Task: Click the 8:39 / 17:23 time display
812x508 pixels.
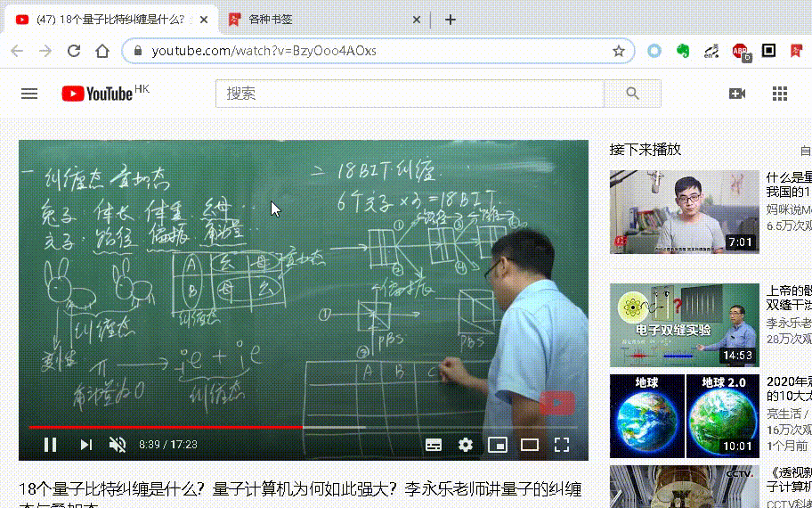Action: click(x=168, y=445)
